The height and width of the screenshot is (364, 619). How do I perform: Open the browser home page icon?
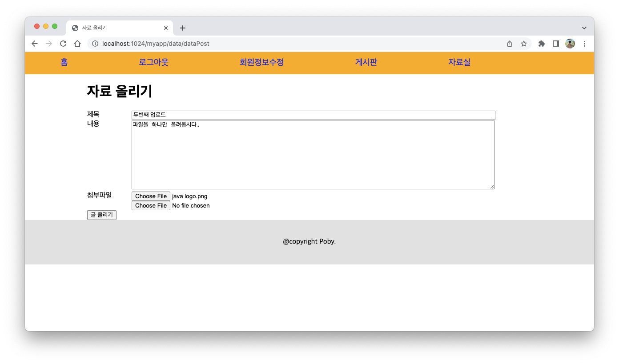coord(77,44)
